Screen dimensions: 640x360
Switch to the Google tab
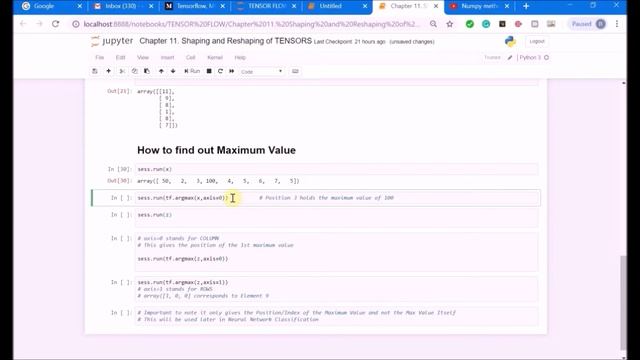tap(51, 6)
